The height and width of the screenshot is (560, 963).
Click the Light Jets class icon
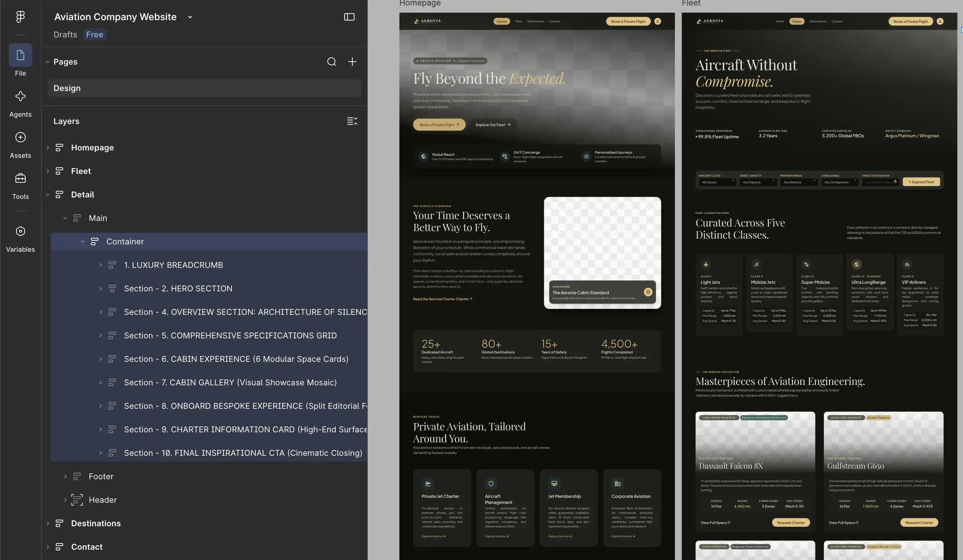705,264
